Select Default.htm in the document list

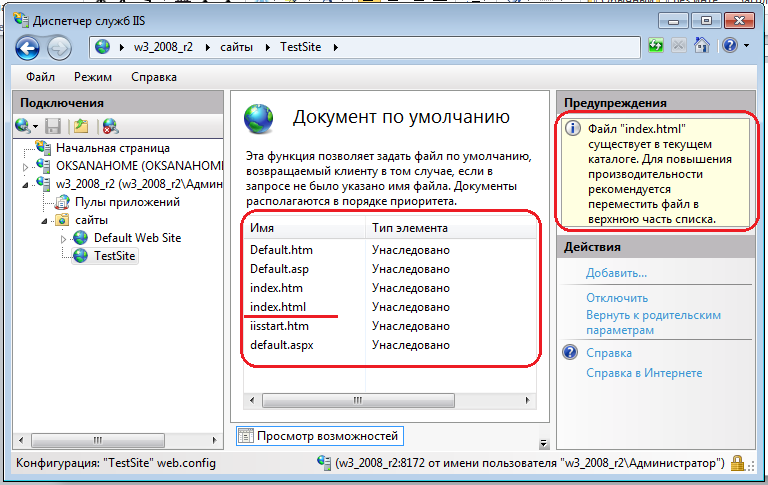[x=281, y=250]
